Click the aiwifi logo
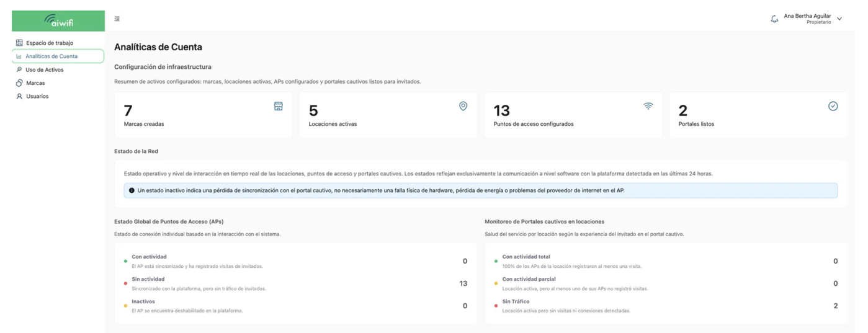Image resolution: width=868 pixels, height=333 pixels. click(x=58, y=20)
